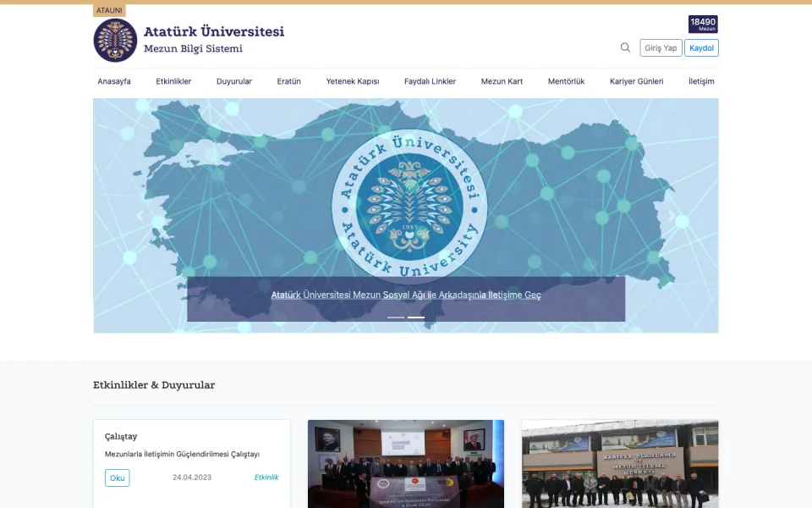This screenshot has height=508, width=812.
Task: Select the first carousel slide indicator
Action: pyautogui.click(x=396, y=317)
